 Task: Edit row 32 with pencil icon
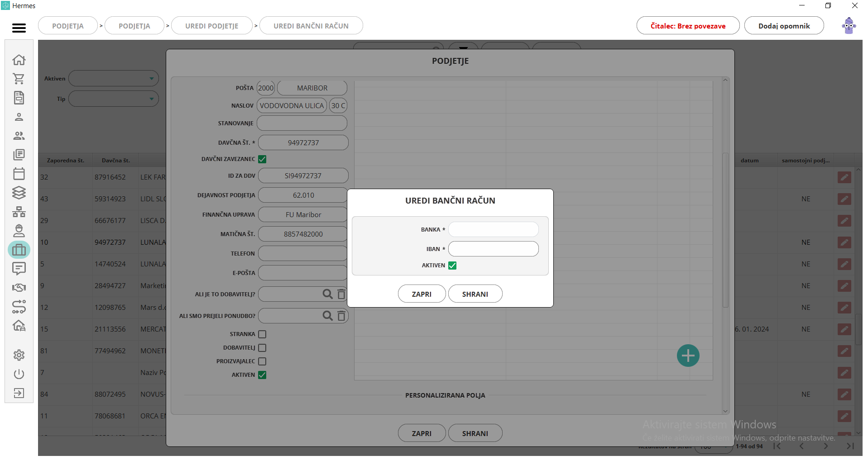[x=844, y=177]
